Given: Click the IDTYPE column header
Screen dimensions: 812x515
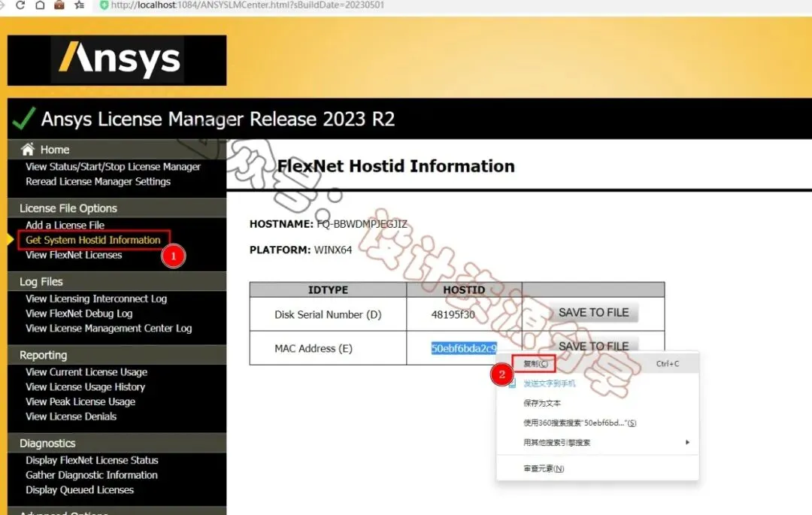Looking at the screenshot, I should (328, 290).
